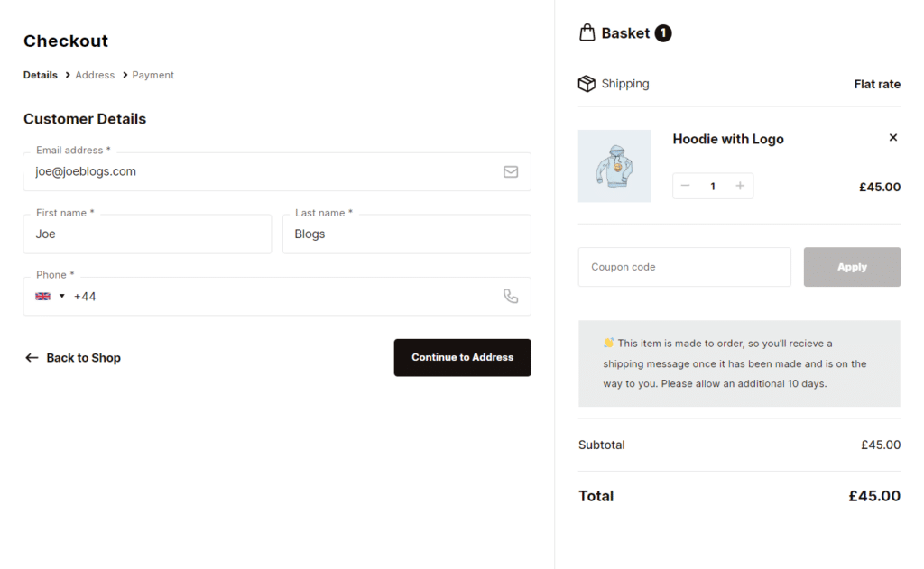Select Details in the breadcrumb

click(x=40, y=75)
